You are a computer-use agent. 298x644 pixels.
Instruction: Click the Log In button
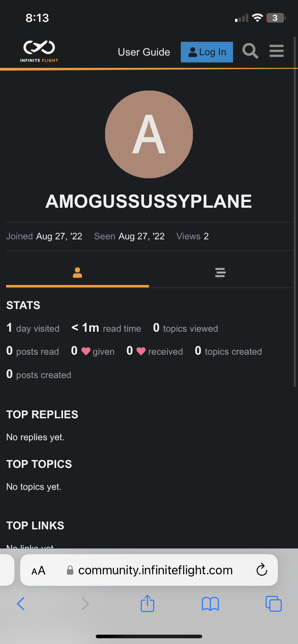[207, 52]
